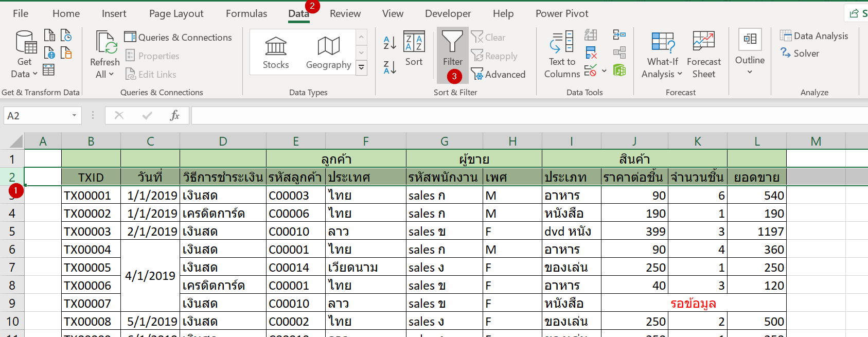
Task: Open the Get Data dropdown
Action: tap(24, 55)
